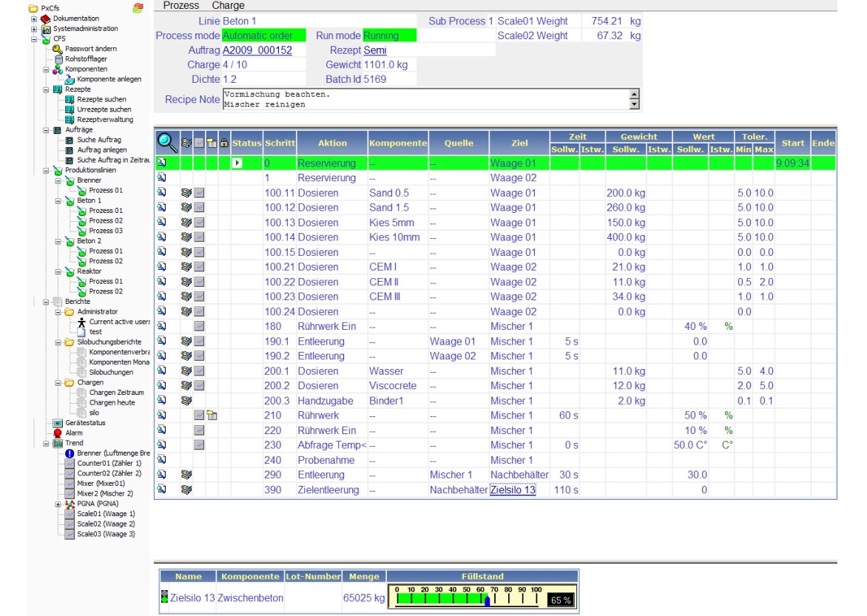Click the Zielsilo 13 link in step 390
Viewport: 867px width, 616px height.
click(512, 490)
